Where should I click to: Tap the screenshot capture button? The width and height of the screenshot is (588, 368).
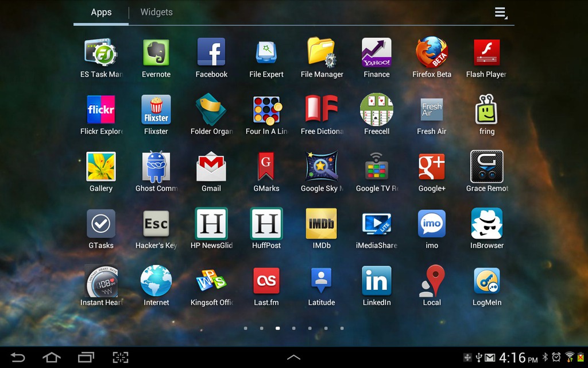(x=121, y=357)
